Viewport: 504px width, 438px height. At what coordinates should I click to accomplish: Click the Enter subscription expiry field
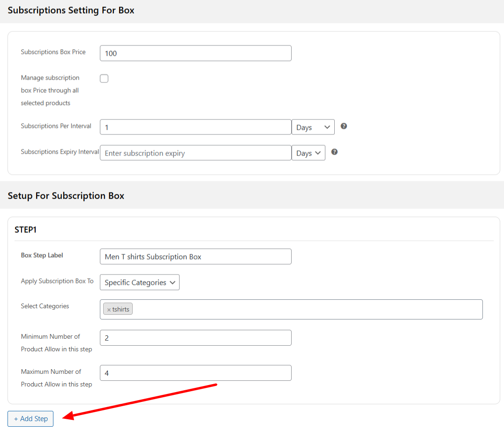(196, 153)
